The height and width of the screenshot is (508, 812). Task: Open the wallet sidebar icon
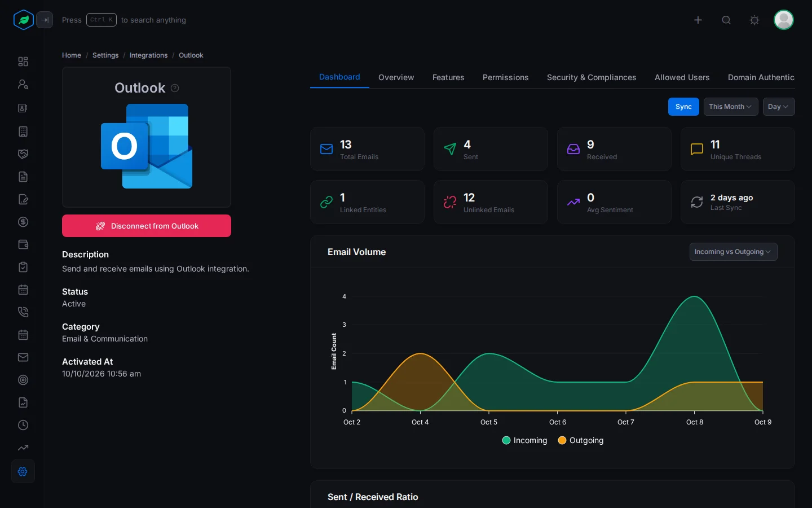tap(23, 244)
